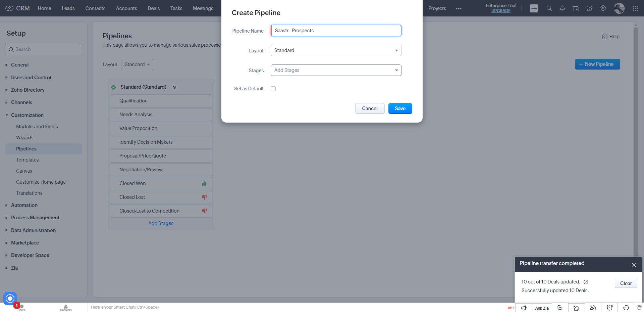
Task: Save the new pipeline
Action: (x=400, y=108)
